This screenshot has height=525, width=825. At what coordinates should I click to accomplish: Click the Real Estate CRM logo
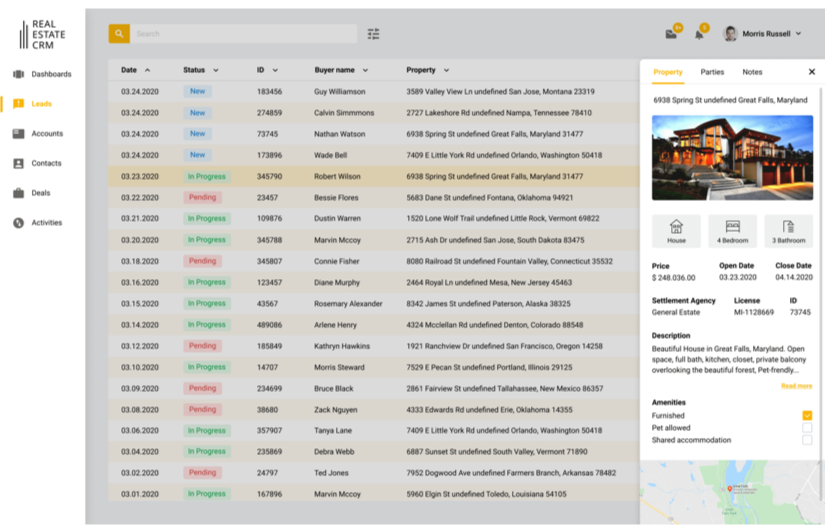(x=42, y=35)
